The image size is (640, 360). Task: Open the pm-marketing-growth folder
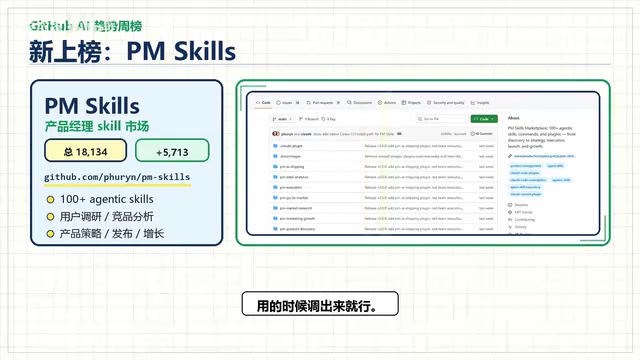click(x=298, y=218)
